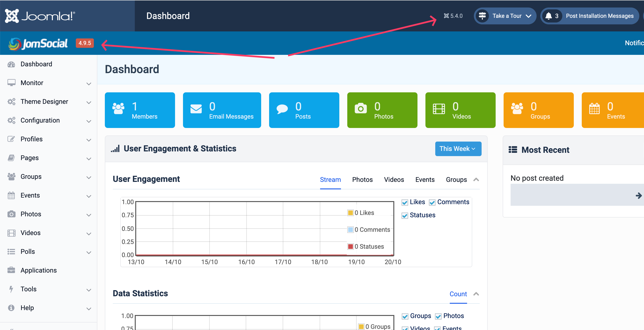Open Post Installation Messages
The height and width of the screenshot is (330, 644).
pos(599,16)
